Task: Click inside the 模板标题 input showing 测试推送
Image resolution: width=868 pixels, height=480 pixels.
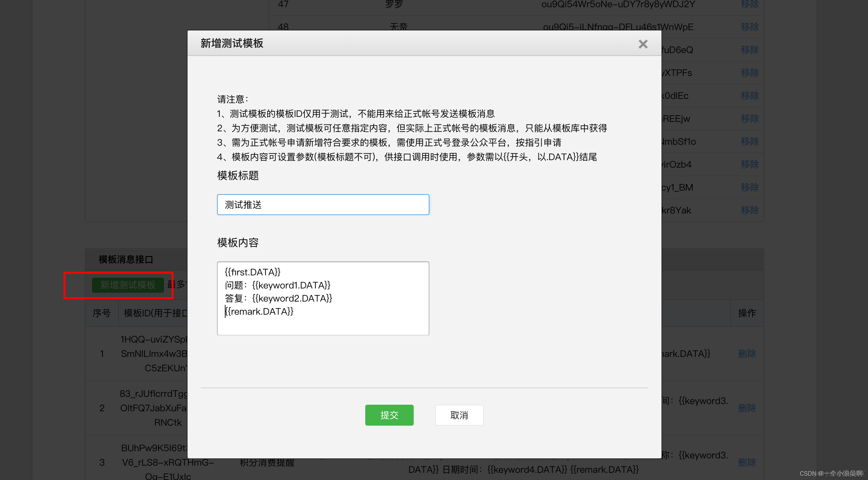Action: point(322,204)
